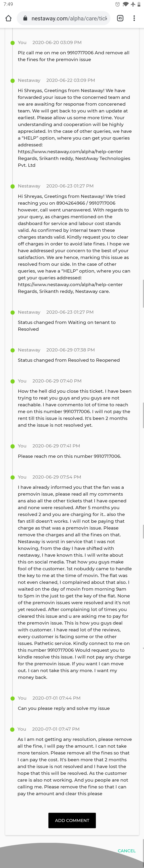144x868 pixels.
Task: Select the 'Status changed from Waiting on tenant to Resolved' text
Action: coord(67,326)
